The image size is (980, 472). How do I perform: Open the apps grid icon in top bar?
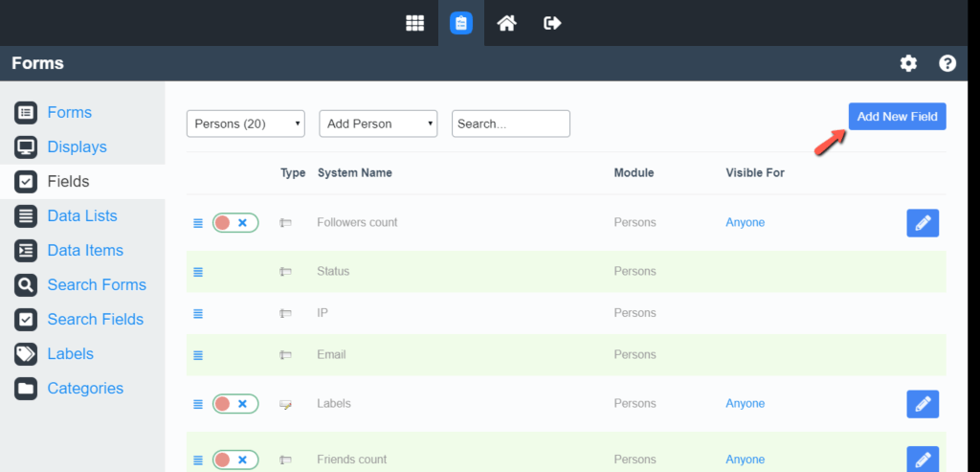pos(415,23)
